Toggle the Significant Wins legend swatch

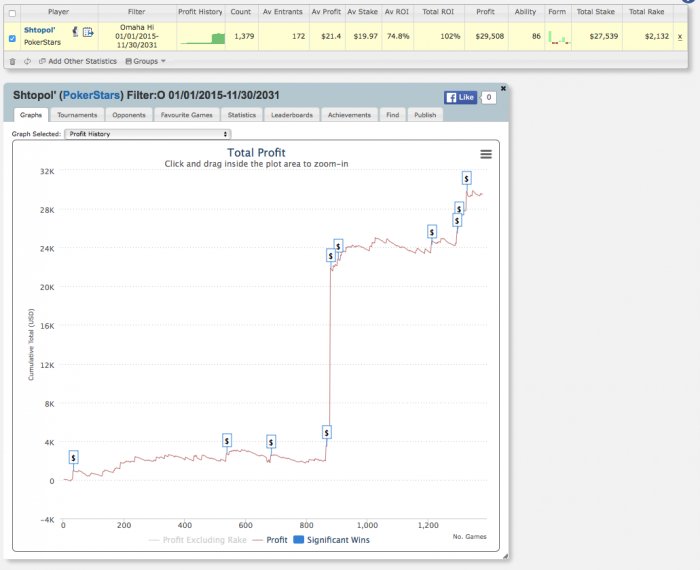pos(298,540)
